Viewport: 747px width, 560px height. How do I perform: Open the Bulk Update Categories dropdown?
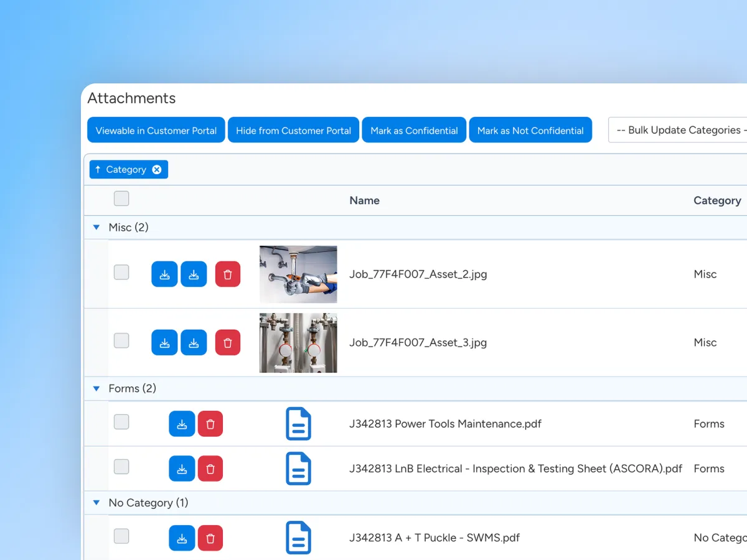coord(677,130)
